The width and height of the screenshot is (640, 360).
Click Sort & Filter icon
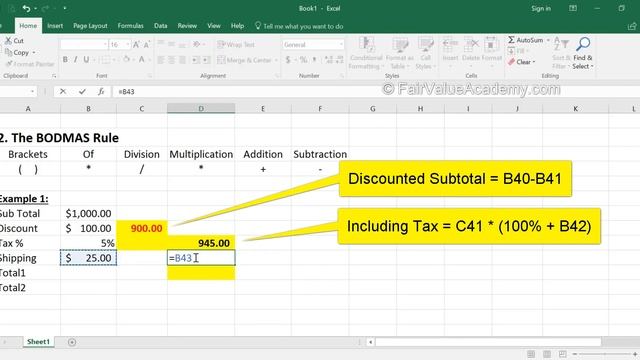coord(562,44)
